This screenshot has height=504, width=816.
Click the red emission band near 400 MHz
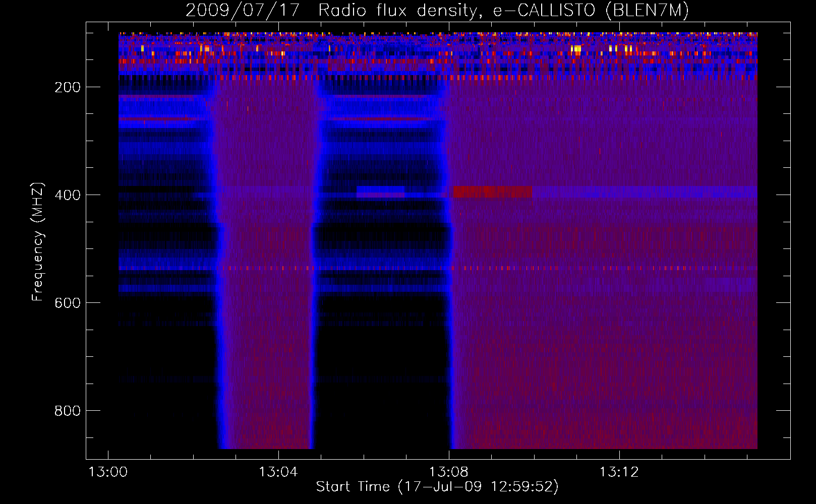[x=493, y=192]
